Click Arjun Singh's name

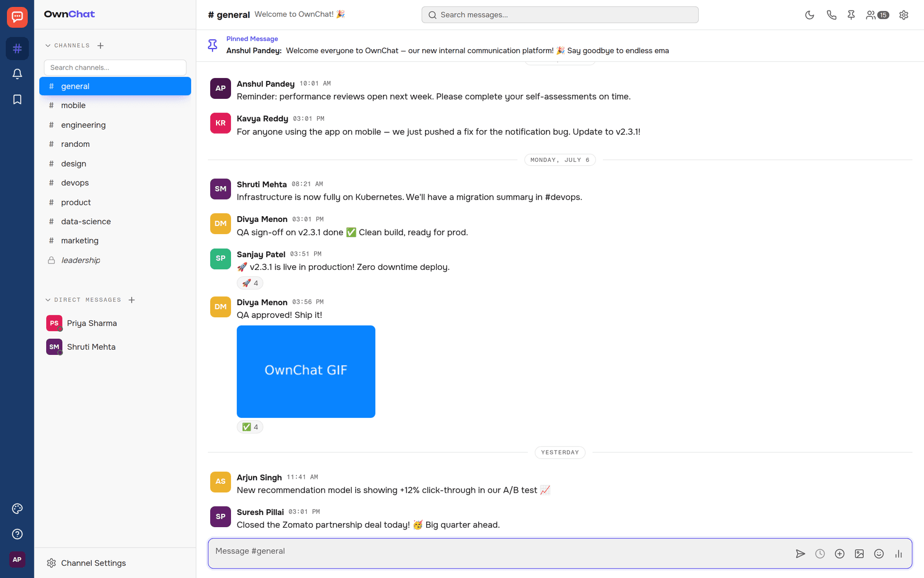click(259, 477)
